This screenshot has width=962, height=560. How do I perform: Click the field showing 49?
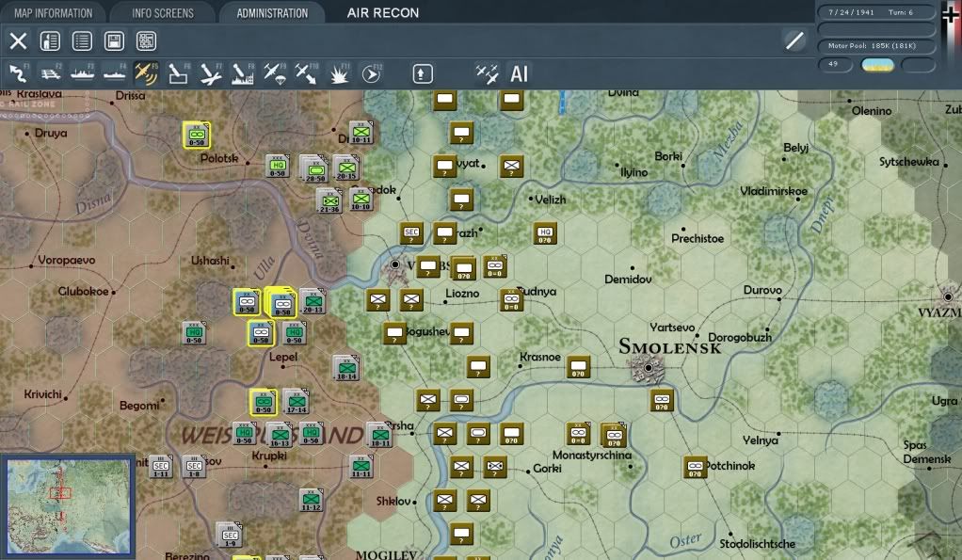[x=835, y=64]
